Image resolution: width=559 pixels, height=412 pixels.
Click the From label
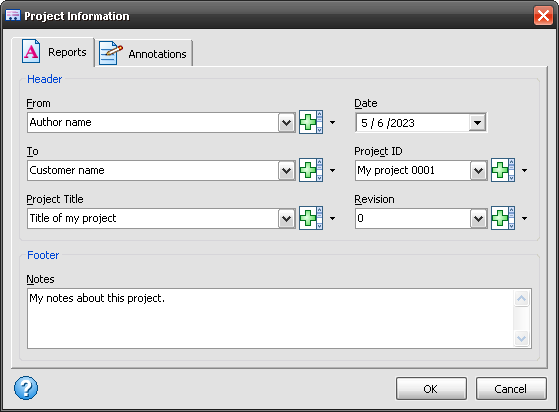(x=39, y=103)
